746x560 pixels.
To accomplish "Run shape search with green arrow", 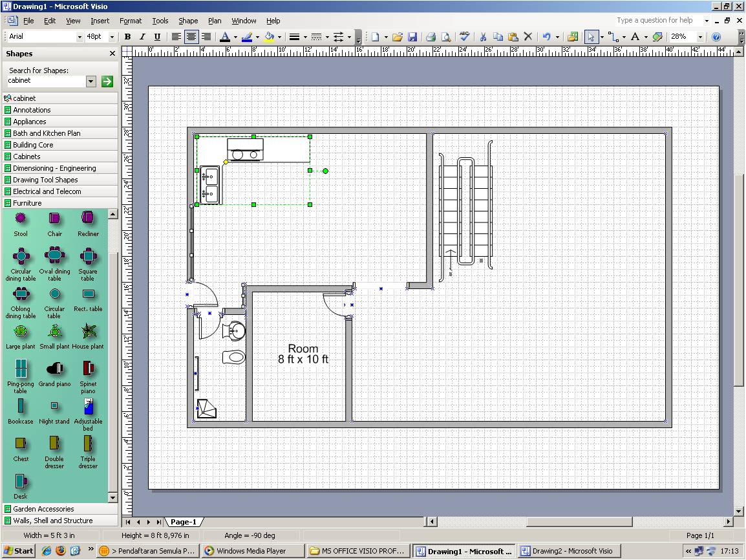I will point(107,81).
